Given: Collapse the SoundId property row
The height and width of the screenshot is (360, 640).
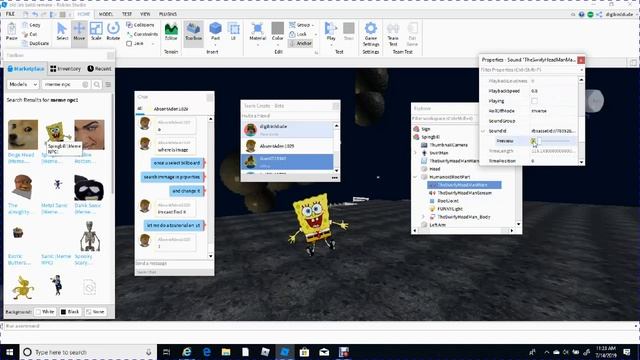Looking at the screenshot, I should coord(483,131).
